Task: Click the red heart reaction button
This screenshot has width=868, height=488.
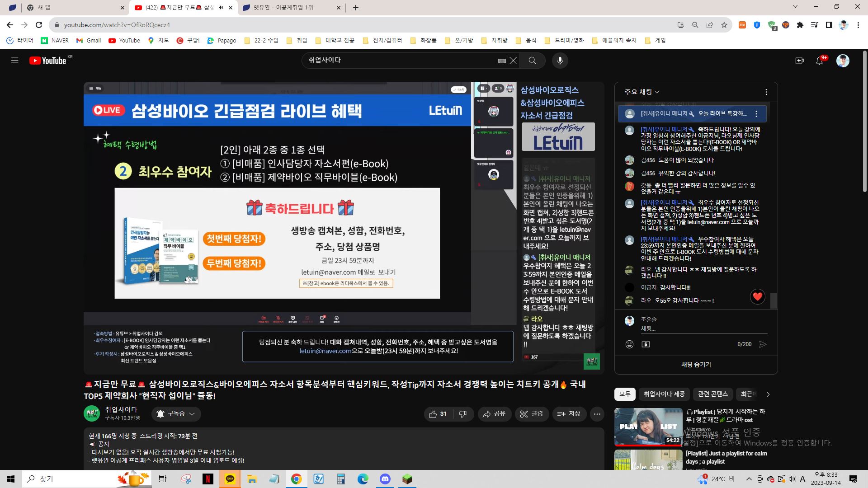Action: tap(757, 296)
